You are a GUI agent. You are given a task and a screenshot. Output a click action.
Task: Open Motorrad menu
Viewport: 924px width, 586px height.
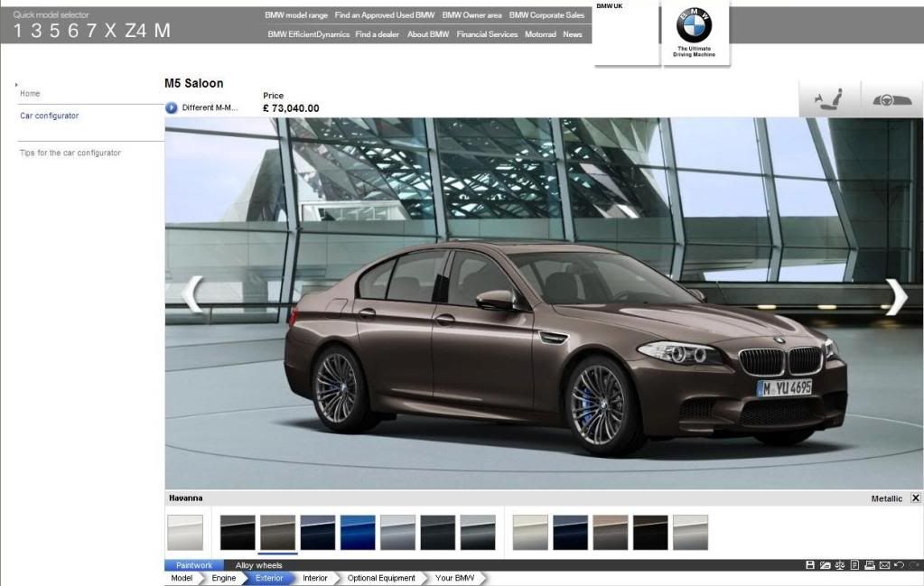click(540, 34)
